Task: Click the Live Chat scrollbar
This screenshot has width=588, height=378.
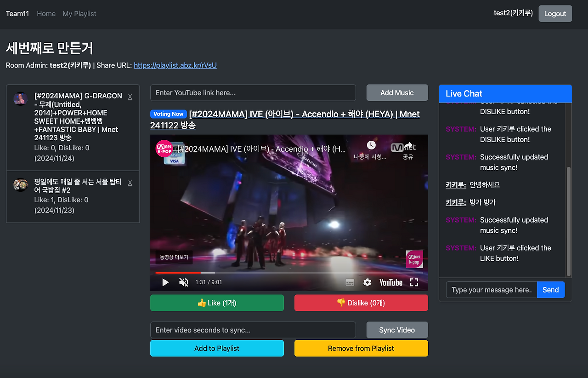Action: pyautogui.click(x=569, y=222)
